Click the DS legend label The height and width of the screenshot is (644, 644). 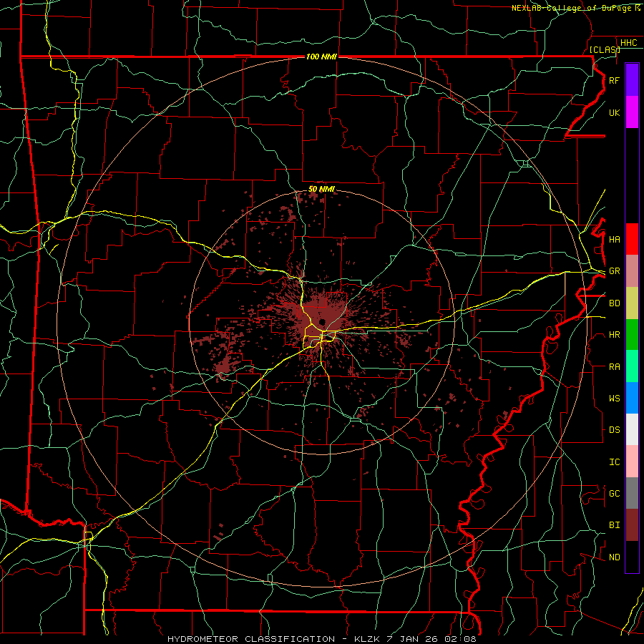[614, 430]
